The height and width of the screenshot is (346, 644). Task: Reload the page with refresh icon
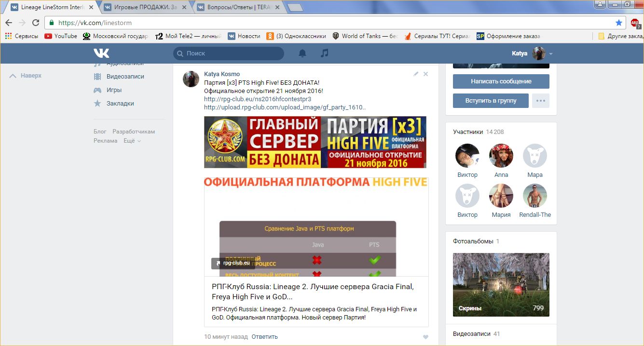(36, 23)
